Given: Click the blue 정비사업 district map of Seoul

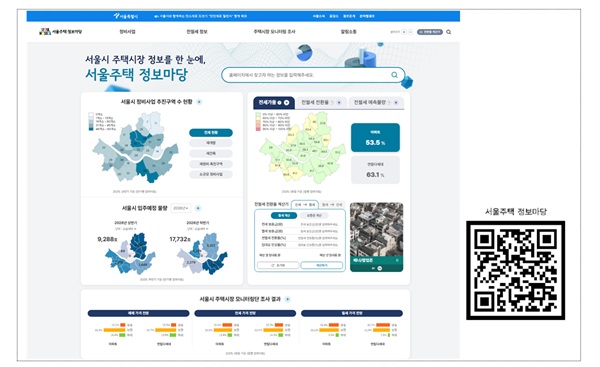Looking at the screenshot, I should tap(136, 147).
